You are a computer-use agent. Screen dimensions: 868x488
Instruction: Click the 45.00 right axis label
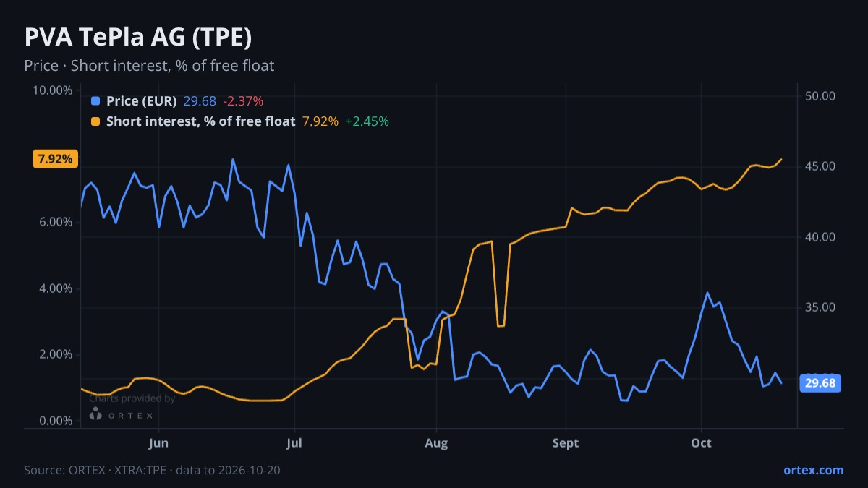pos(820,166)
